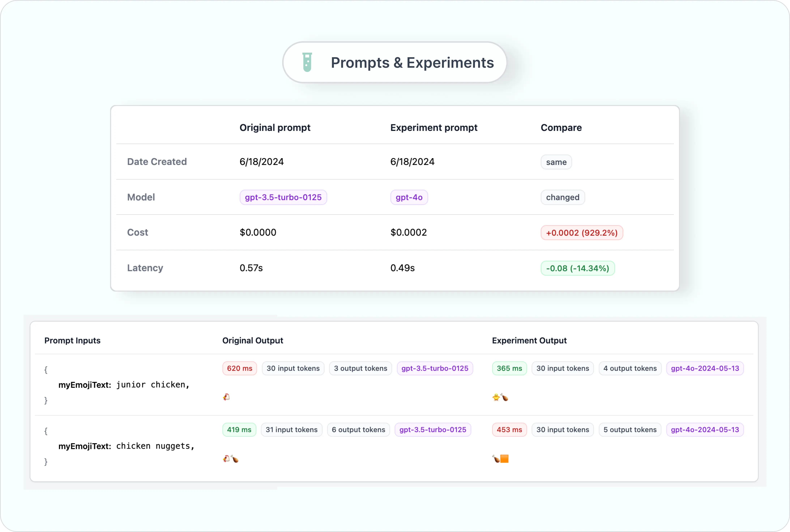Switch to the Original Output column header
The width and height of the screenshot is (790, 532).
[x=253, y=340]
